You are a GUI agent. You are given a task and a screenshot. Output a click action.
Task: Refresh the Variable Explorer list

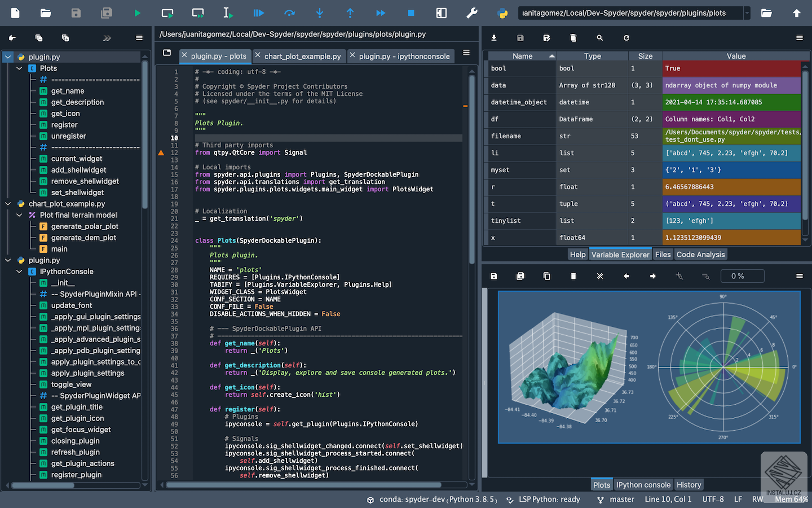626,38
